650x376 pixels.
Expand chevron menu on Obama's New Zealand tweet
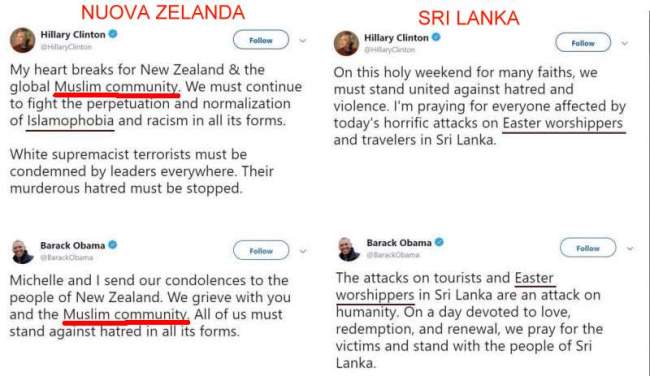click(303, 251)
